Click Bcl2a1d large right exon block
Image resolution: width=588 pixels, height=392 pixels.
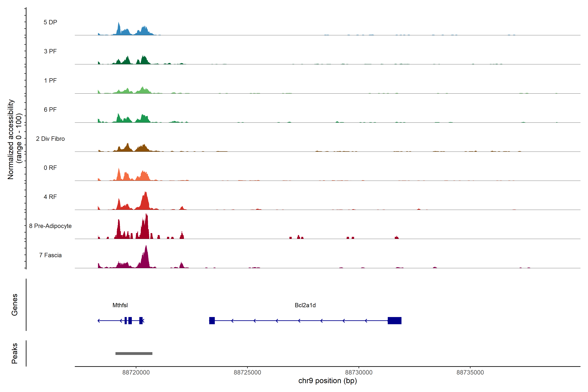(394, 320)
